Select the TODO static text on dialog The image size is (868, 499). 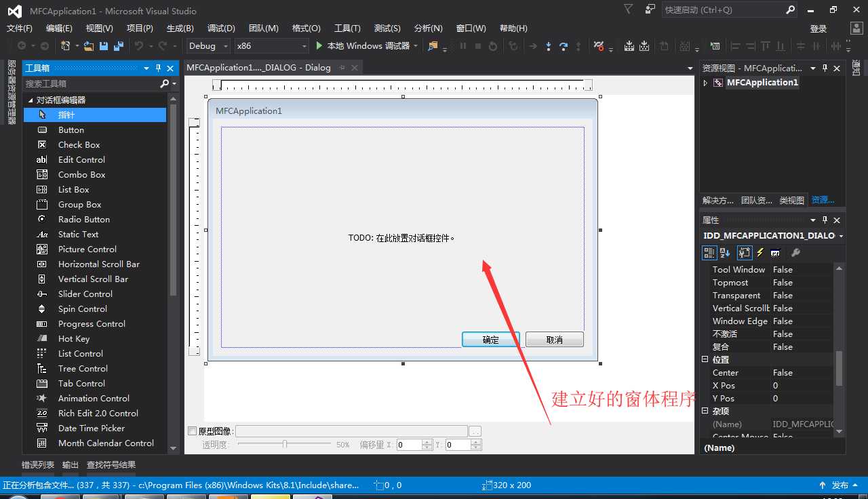coord(402,238)
